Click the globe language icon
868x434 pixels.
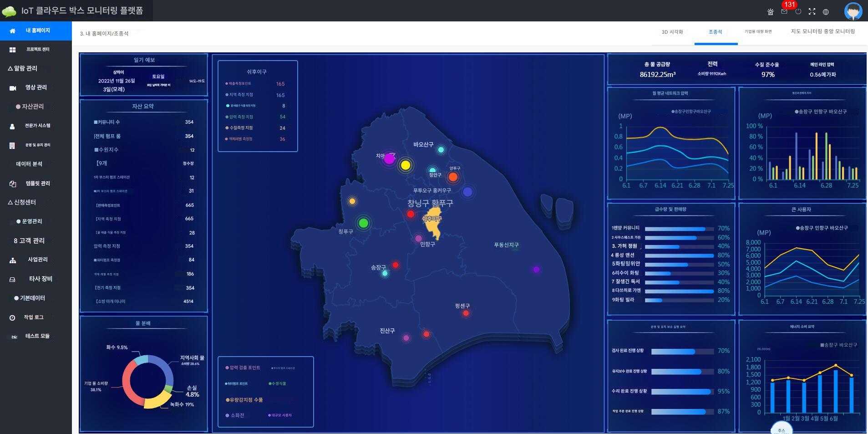pos(826,12)
